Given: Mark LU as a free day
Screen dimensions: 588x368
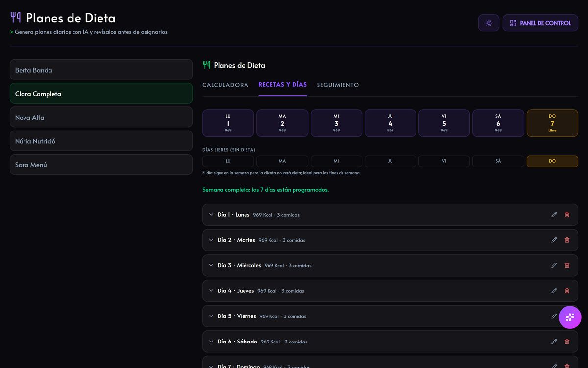Looking at the screenshot, I should pos(228,161).
